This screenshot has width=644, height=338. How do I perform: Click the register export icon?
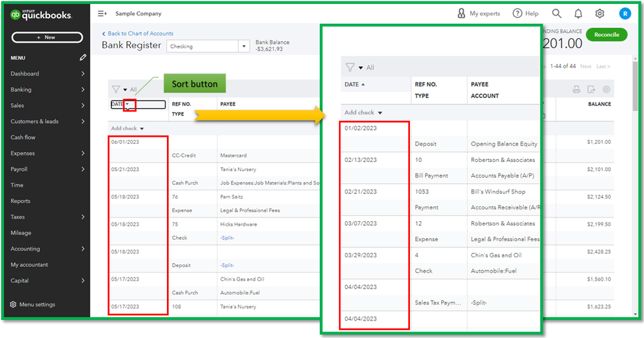[591, 89]
